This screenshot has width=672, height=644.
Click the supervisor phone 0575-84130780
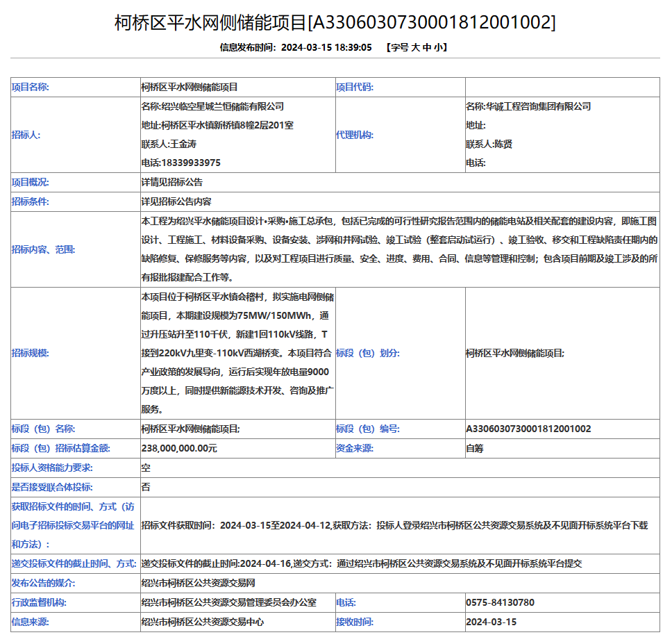click(x=500, y=603)
